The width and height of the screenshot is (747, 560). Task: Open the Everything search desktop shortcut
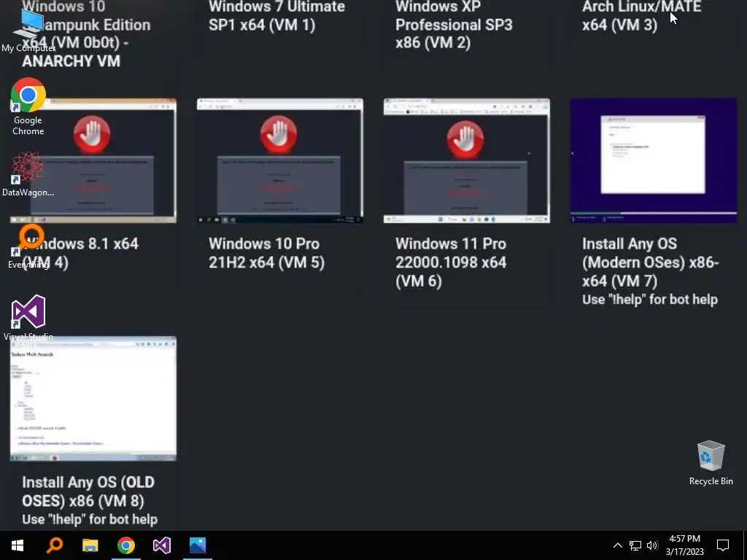(28, 246)
